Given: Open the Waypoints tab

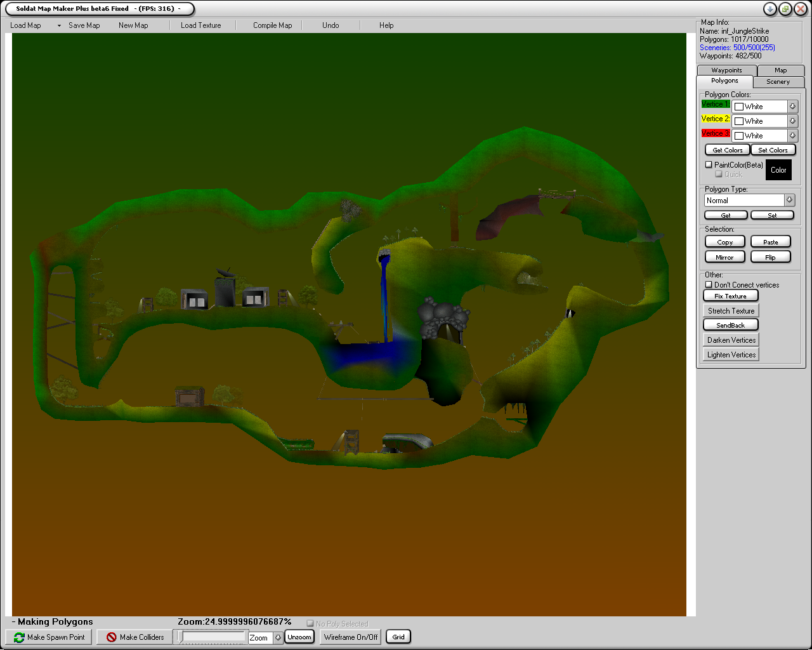Looking at the screenshot, I should pos(726,70).
